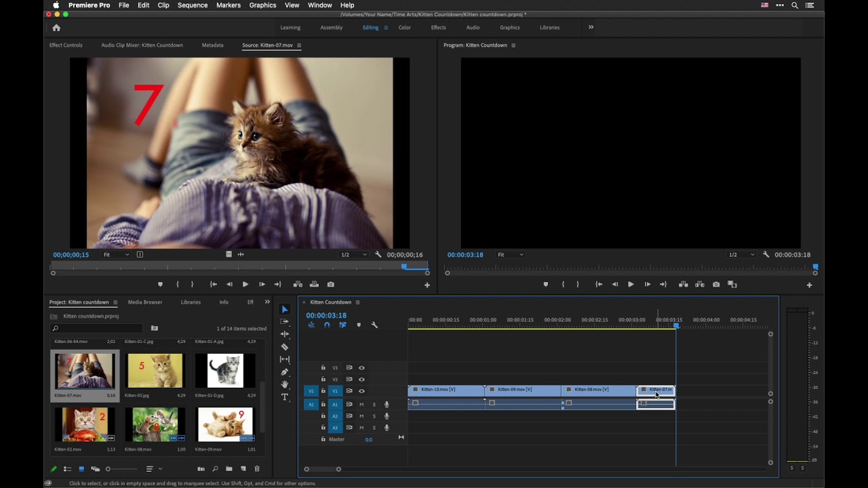Enable voice-over record on A3
The image size is (868, 488).
click(x=387, y=428)
